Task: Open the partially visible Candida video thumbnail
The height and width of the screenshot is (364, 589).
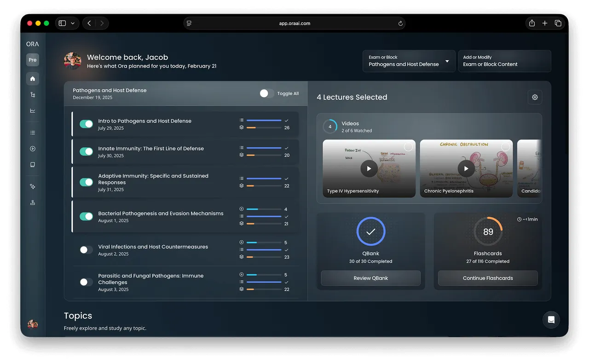Action: pos(529,168)
